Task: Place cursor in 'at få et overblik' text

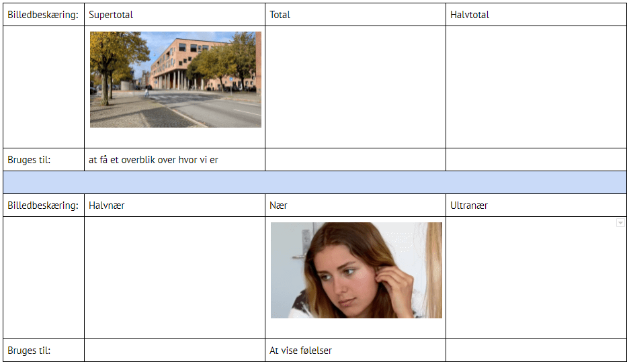Action: coord(153,160)
